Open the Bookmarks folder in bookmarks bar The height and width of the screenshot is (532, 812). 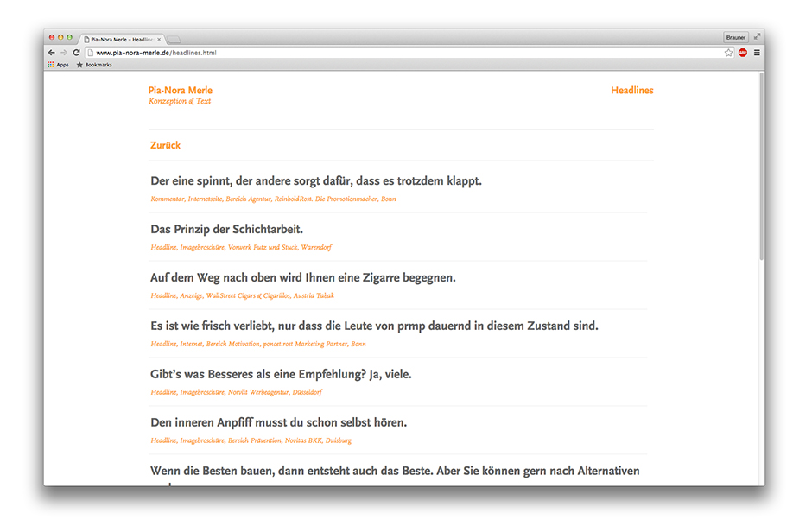[x=94, y=65]
